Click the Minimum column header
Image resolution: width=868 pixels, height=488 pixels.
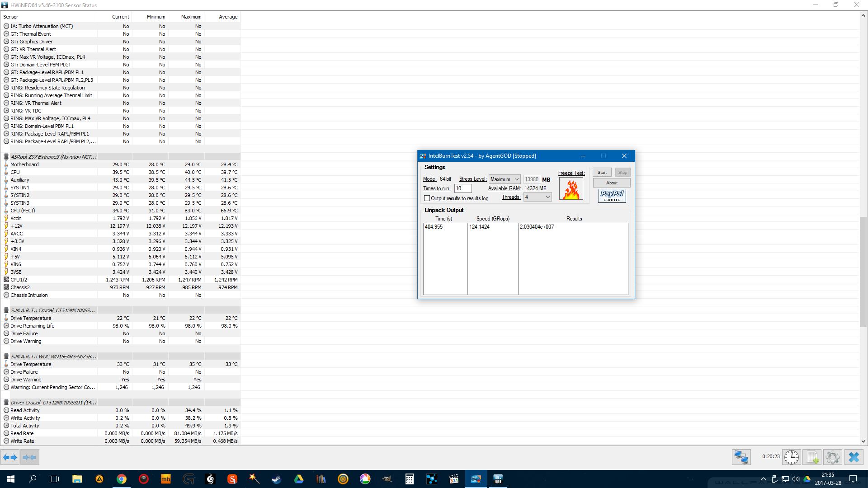tap(150, 17)
